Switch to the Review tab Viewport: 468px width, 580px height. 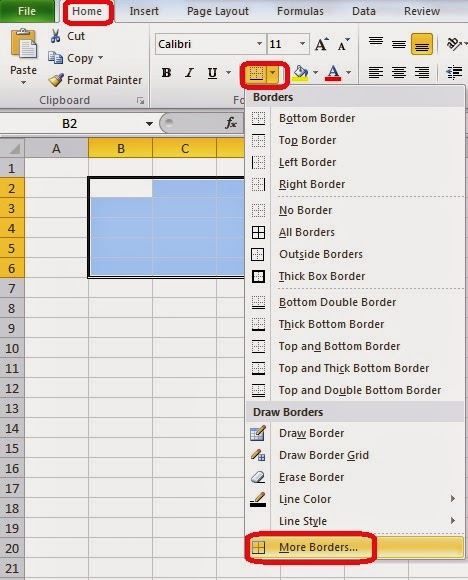point(422,11)
